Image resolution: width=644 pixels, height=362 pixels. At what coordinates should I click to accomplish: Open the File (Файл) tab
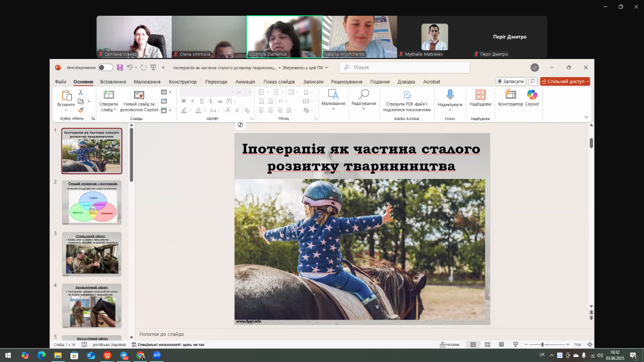(60, 82)
